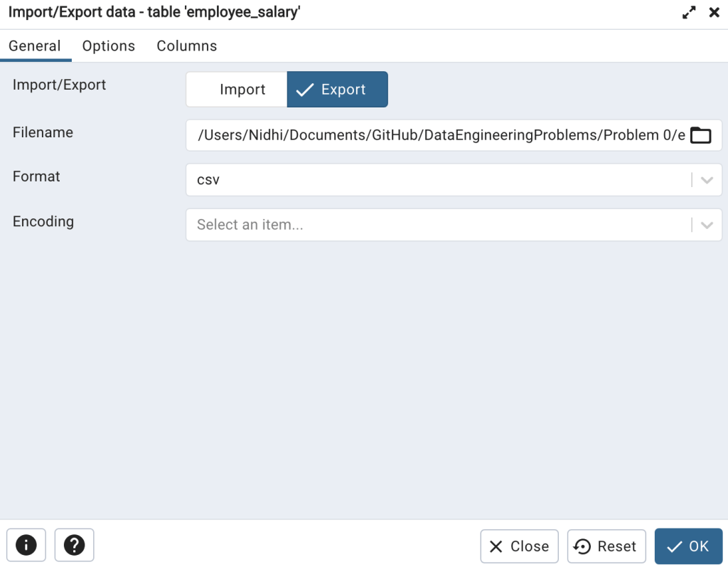Expand the Format chevron arrow

[707, 180]
